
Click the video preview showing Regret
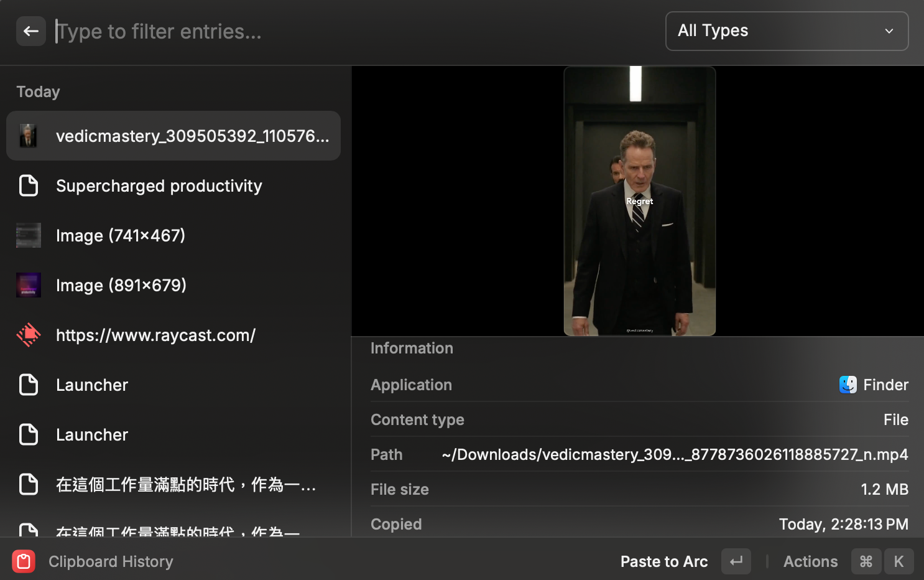(639, 200)
